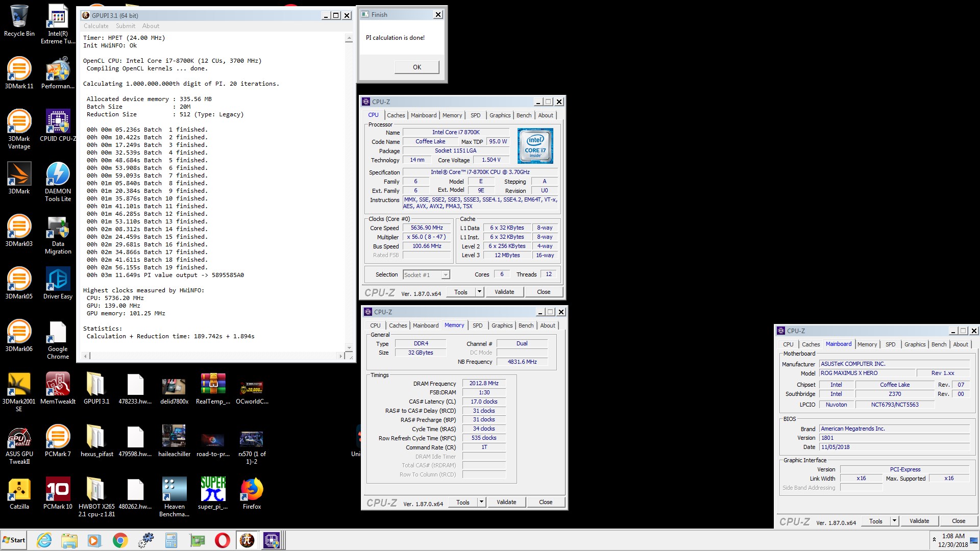Viewport: 980px width, 551px height.
Task: Open super_pi desktop shortcut
Action: (x=213, y=493)
